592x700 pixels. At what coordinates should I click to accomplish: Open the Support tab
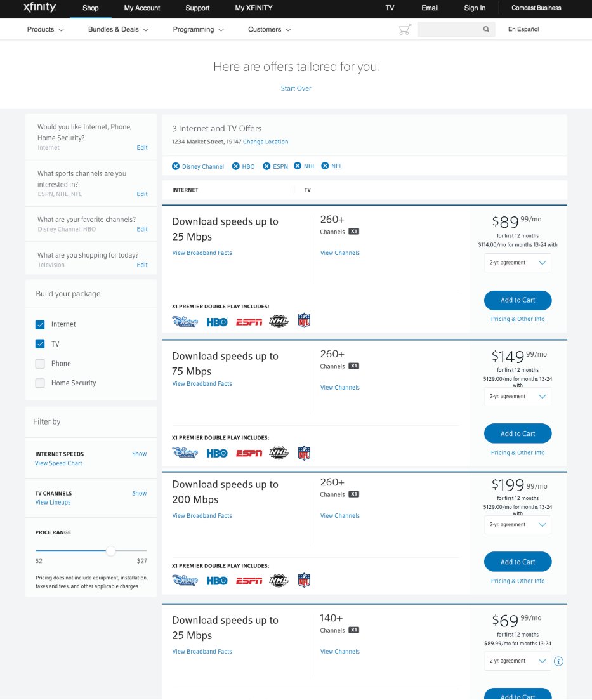197,8
